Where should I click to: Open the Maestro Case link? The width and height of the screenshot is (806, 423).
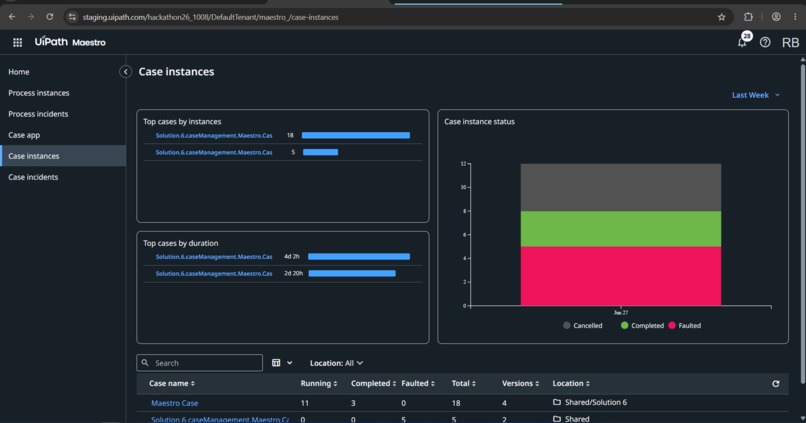[x=174, y=403]
